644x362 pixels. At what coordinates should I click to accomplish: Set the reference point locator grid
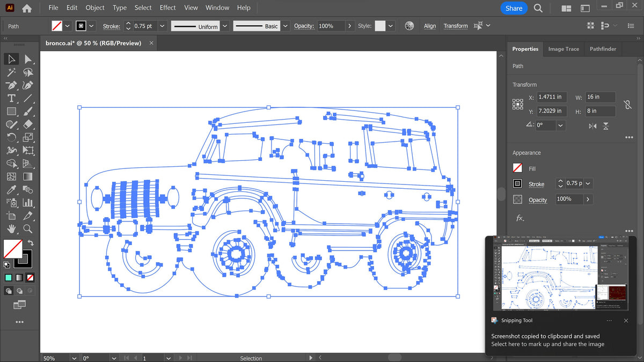coord(518,104)
